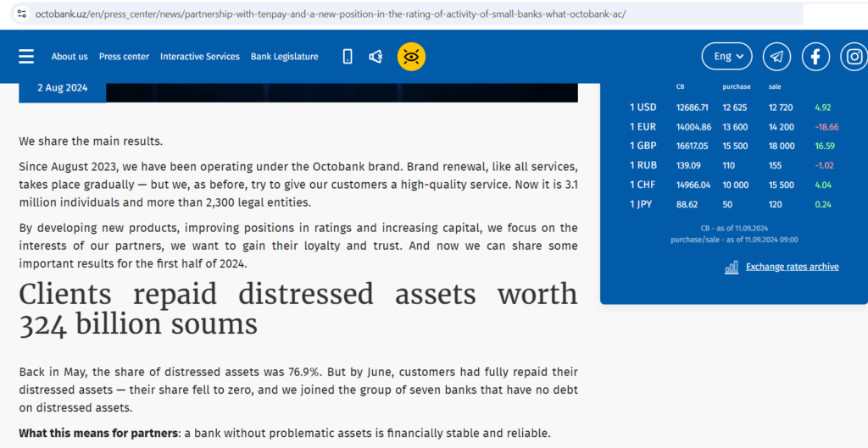Screen dimensions: 868x448
Task: Open the About us menu
Action: 70,57
